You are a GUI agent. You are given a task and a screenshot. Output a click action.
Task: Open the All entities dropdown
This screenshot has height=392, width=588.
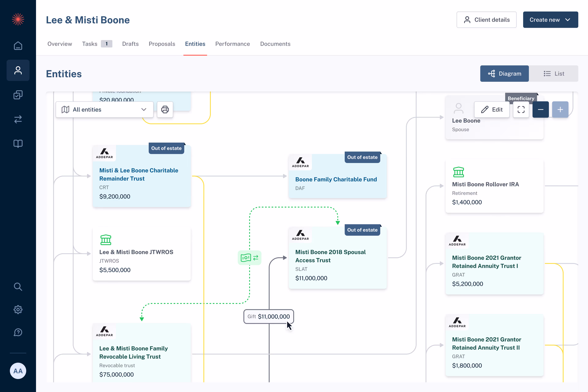pyautogui.click(x=104, y=109)
